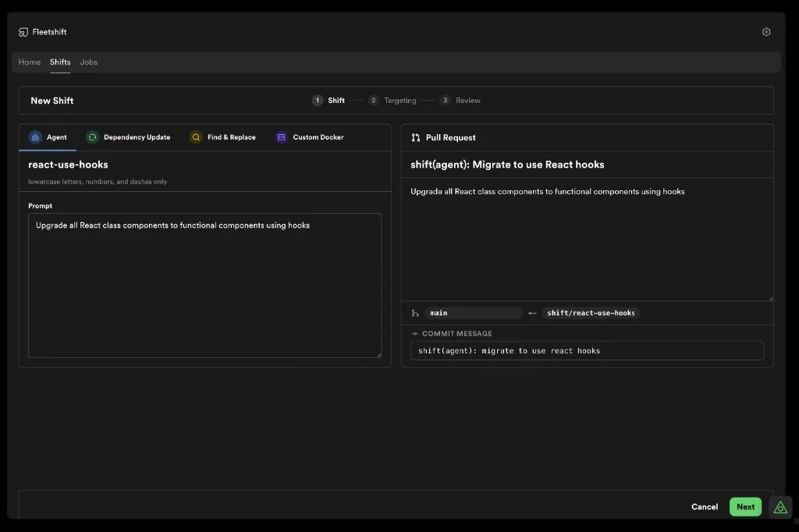Click the Prompt label
This screenshot has width=799, height=532.
tap(41, 206)
